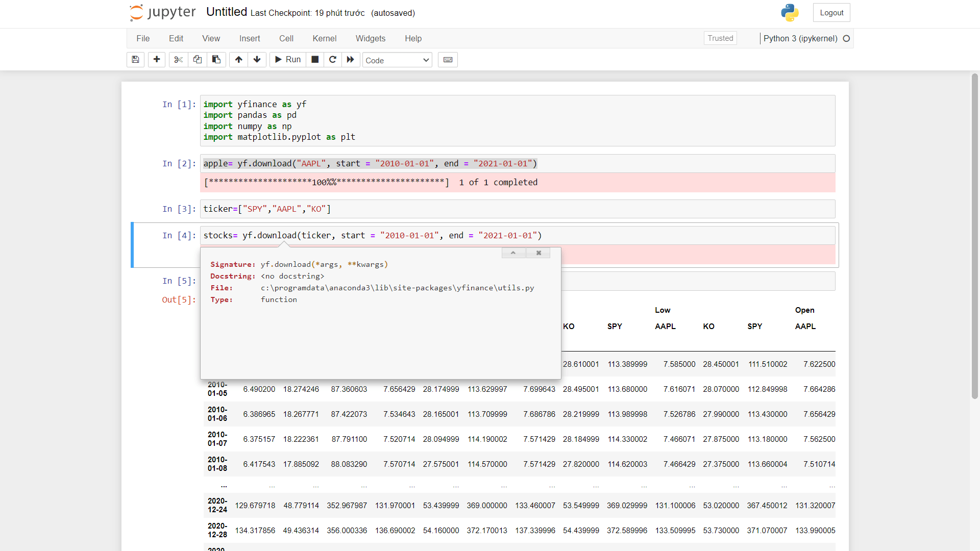Open the Kernel menu
This screenshot has width=980, height=551.
coord(324,38)
